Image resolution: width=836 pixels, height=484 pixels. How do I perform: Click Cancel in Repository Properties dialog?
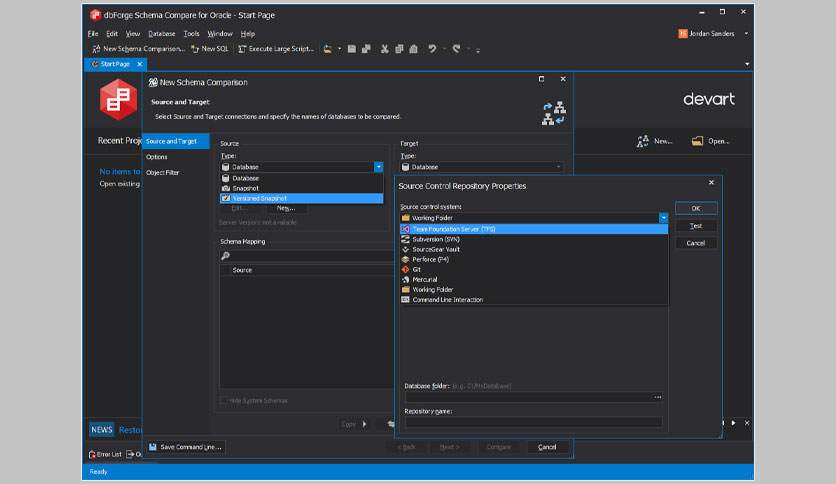696,243
